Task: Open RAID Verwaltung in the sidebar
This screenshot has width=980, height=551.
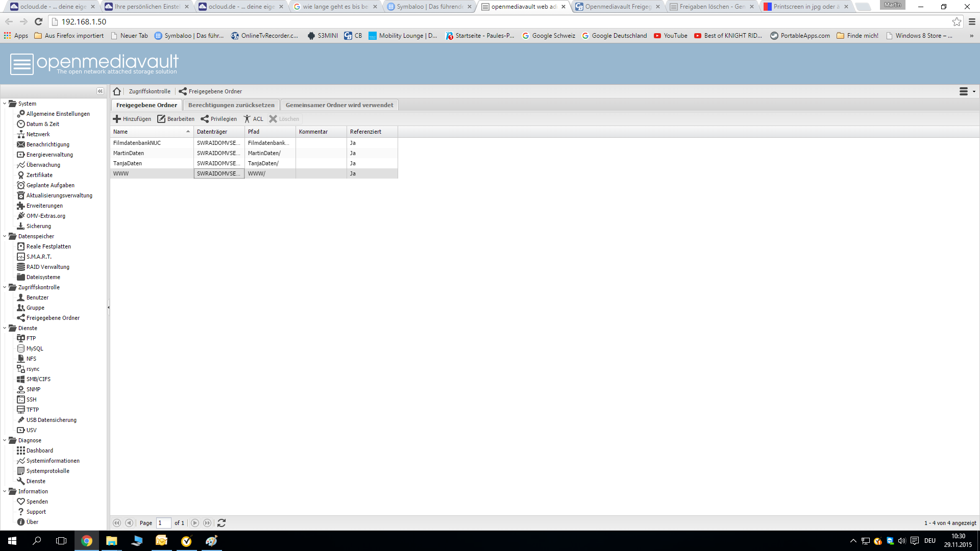Action: pos(47,267)
